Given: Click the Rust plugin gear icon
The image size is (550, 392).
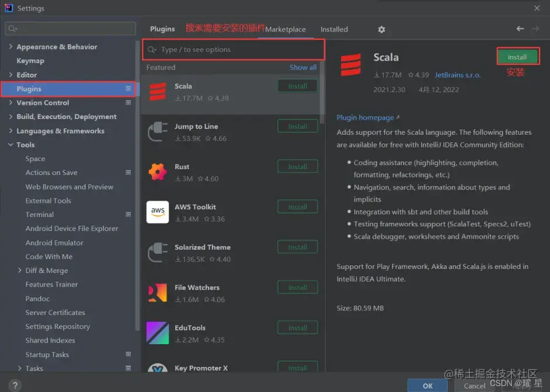Looking at the screenshot, I should [x=158, y=172].
